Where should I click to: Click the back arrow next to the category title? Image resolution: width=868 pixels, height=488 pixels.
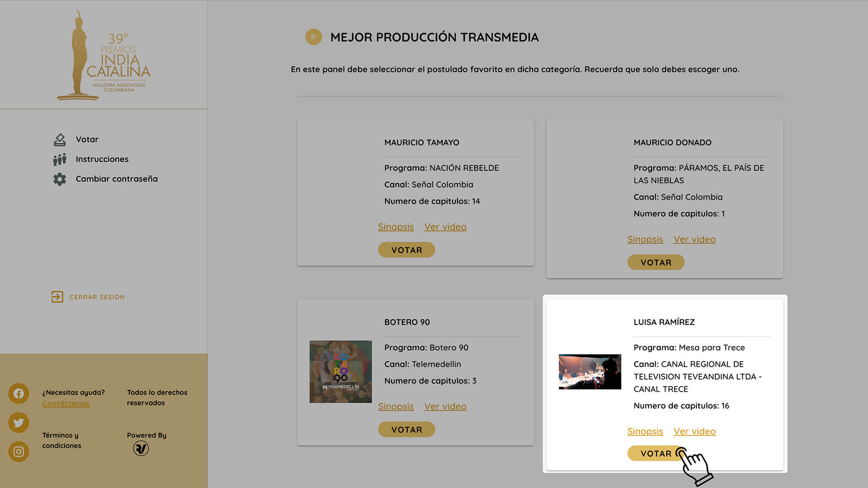(x=313, y=37)
